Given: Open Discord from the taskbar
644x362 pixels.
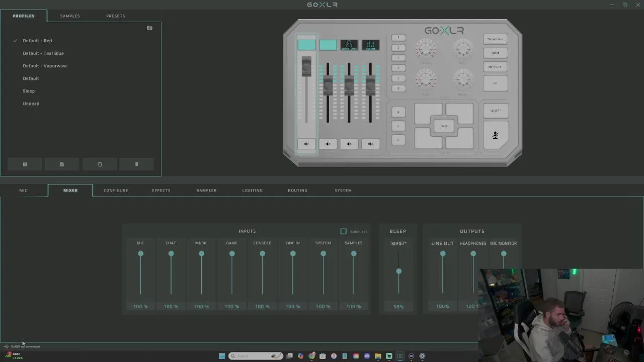Looking at the screenshot, I should 367,356.
